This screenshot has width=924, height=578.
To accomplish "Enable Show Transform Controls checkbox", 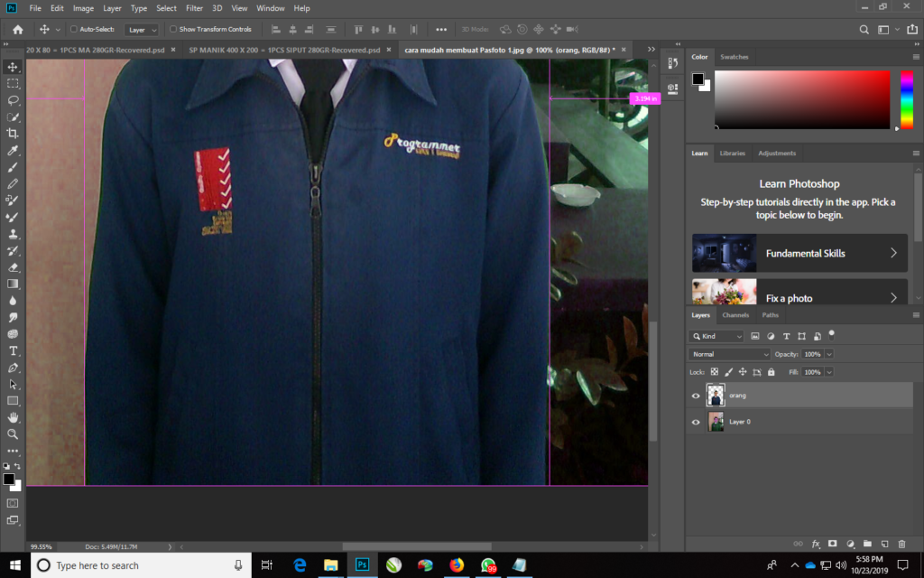I will click(x=173, y=29).
